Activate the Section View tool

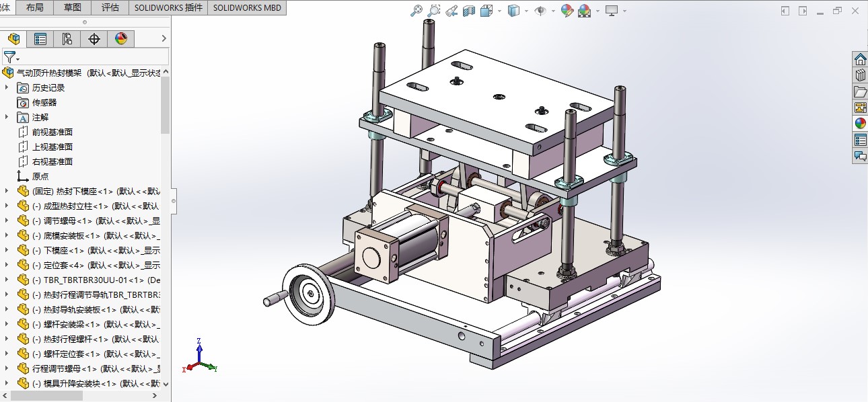469,11
